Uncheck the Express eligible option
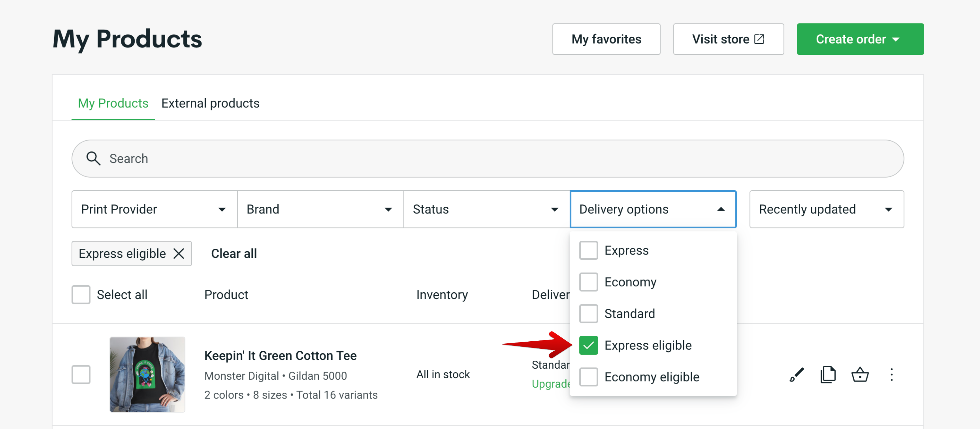Viewport: 980px width, 429px height. tap(589, 345)
